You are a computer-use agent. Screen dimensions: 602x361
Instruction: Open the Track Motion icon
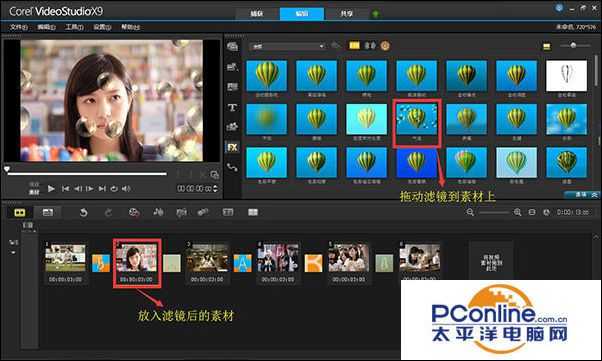click(203, 212)
